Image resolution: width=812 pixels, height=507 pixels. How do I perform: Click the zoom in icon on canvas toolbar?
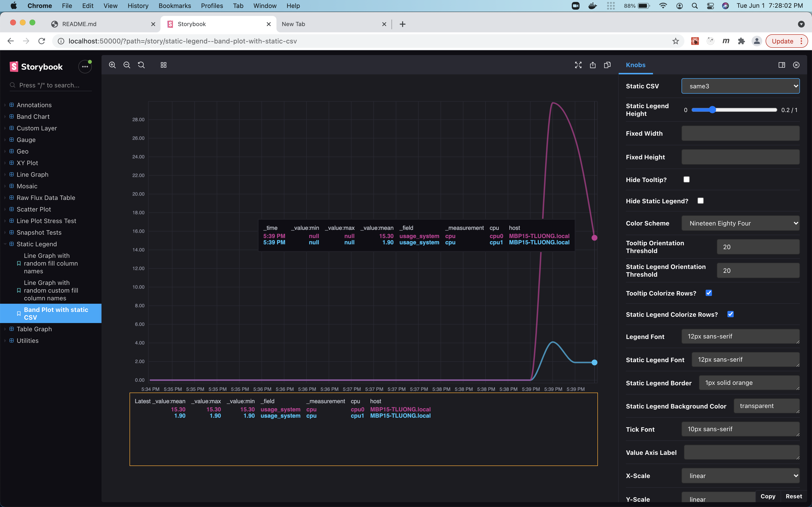(112, 65)
